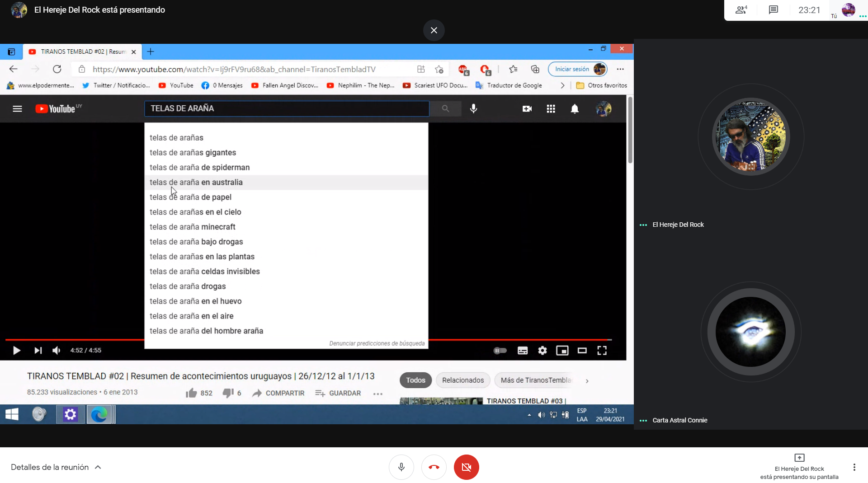Image resolution: width=868 pixels, height=483 pixels.
Task: Expand 'Detalles de la reunión' panel
Action: 56,467
